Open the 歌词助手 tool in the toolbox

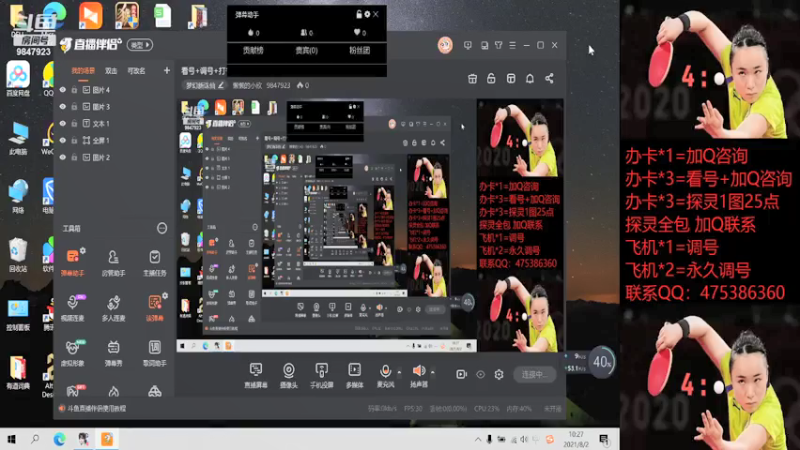(155, 353)
